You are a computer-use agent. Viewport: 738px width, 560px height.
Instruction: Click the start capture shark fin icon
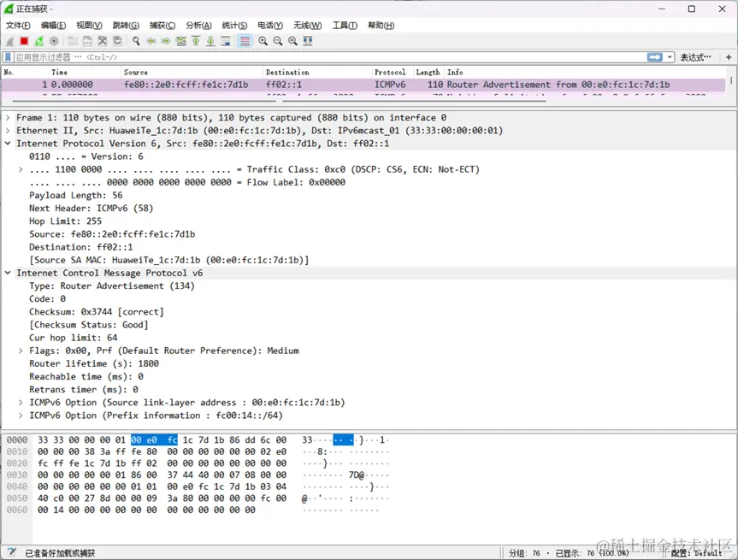coord(9,41)
